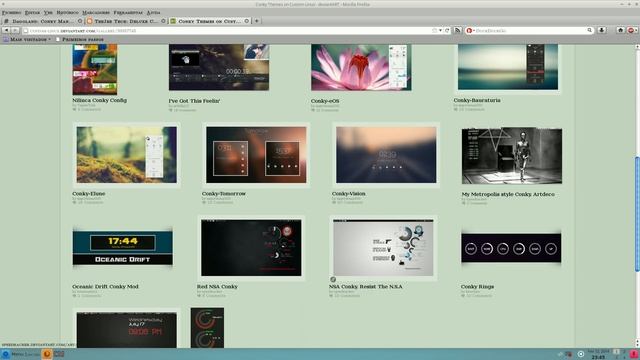640x360 pixels.
Task: Open the Ferramentas menu
Action: coord(128,13)
